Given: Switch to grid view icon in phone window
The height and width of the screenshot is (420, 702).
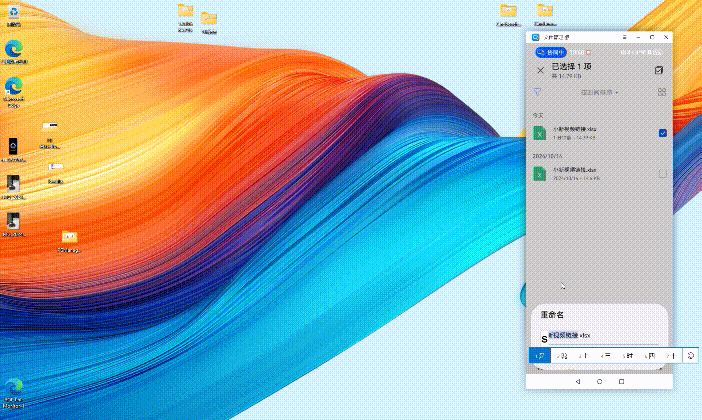Looking at the screenshot, I should 662,92.
